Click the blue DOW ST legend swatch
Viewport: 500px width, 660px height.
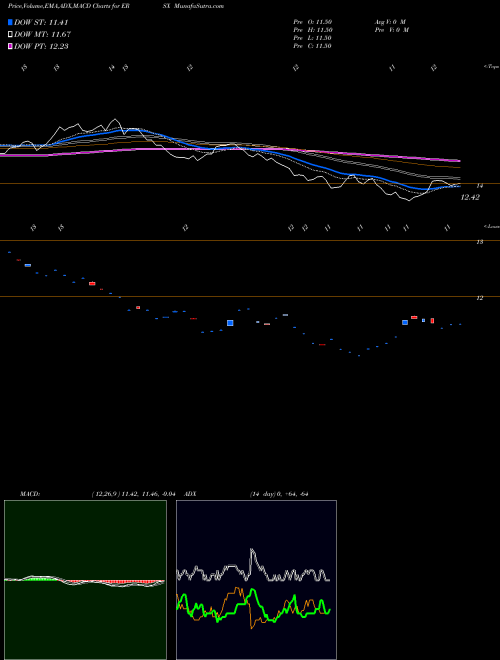(10, 22)
